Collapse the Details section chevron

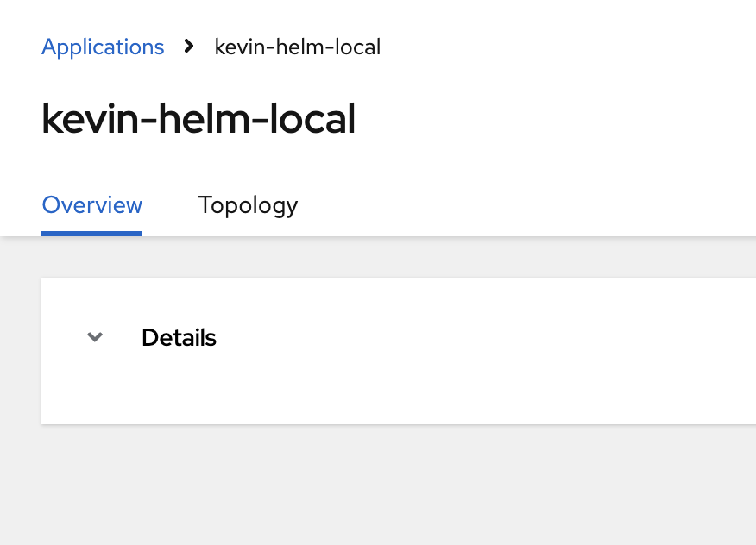click(96, 337)
